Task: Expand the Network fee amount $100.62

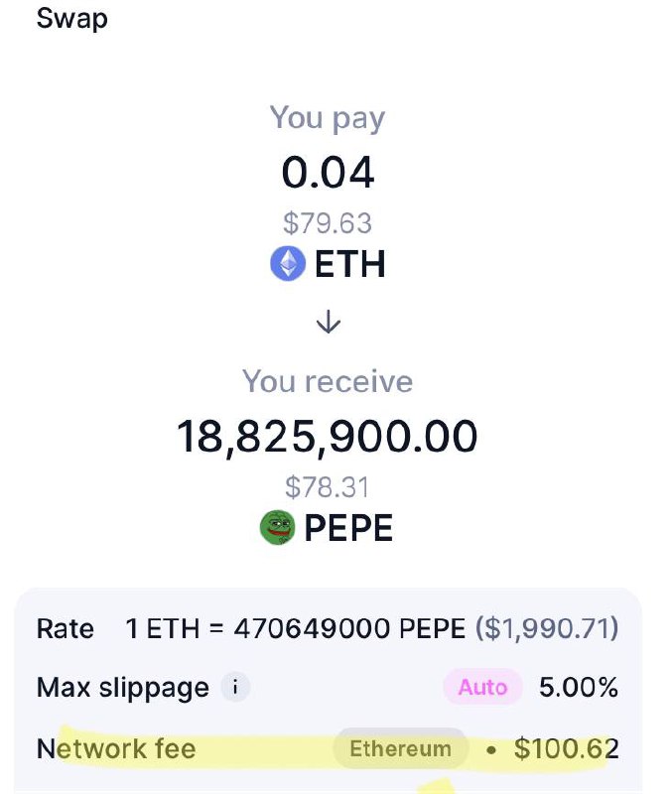Action: point(566,749)
